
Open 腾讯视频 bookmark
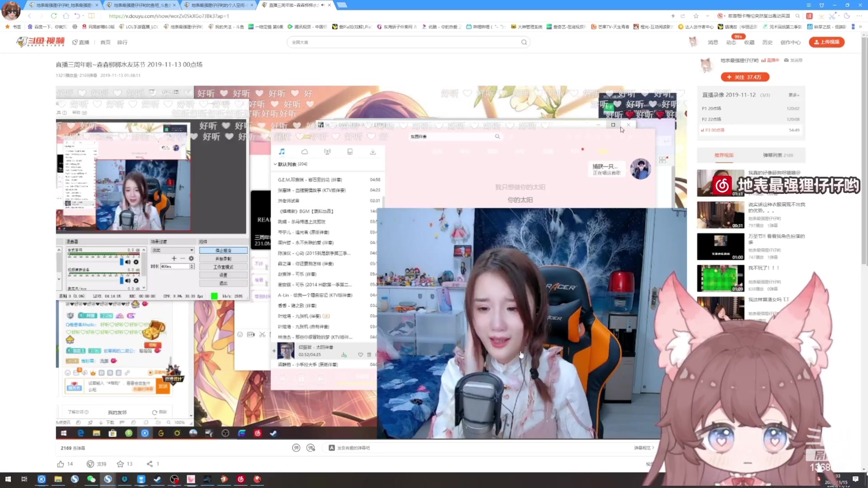pyautogui.click(x=307, y=27)
